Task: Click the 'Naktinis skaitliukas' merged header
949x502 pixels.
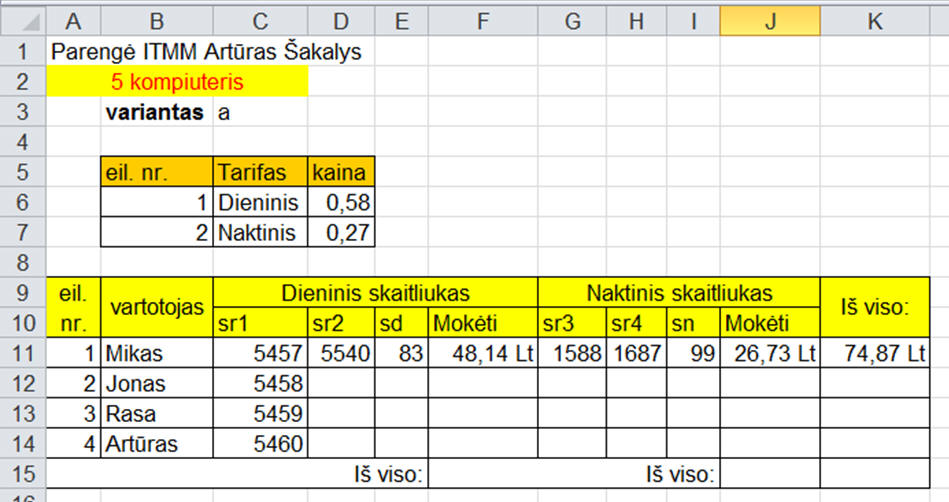Action: pyautogui.click(x=678, y=293)
